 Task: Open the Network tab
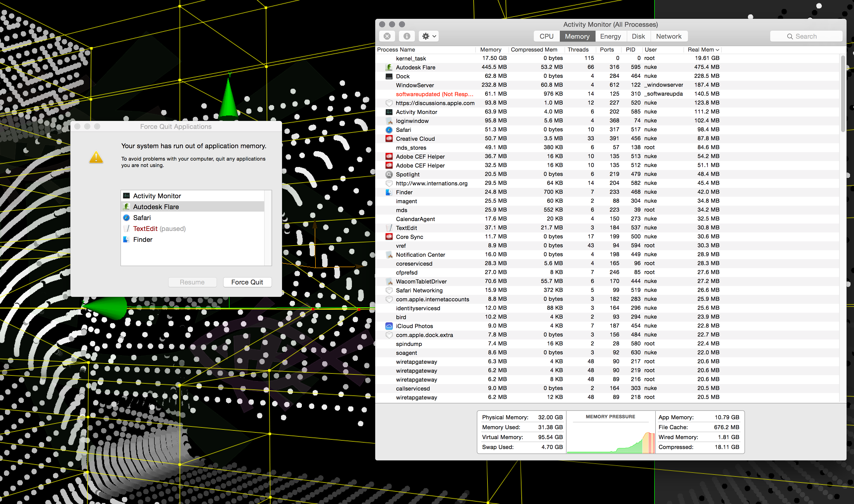pos(668,36)
